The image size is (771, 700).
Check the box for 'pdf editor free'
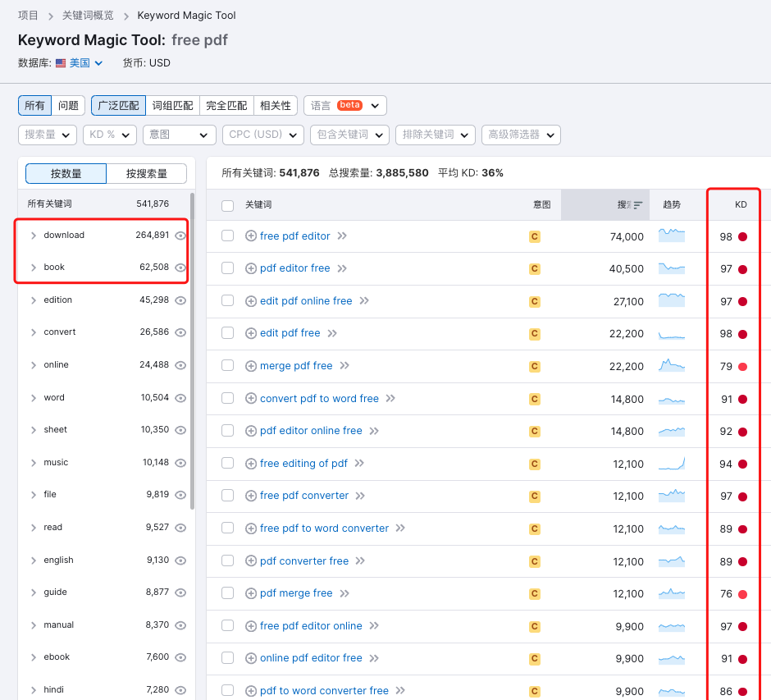click(x=228, y=268)
